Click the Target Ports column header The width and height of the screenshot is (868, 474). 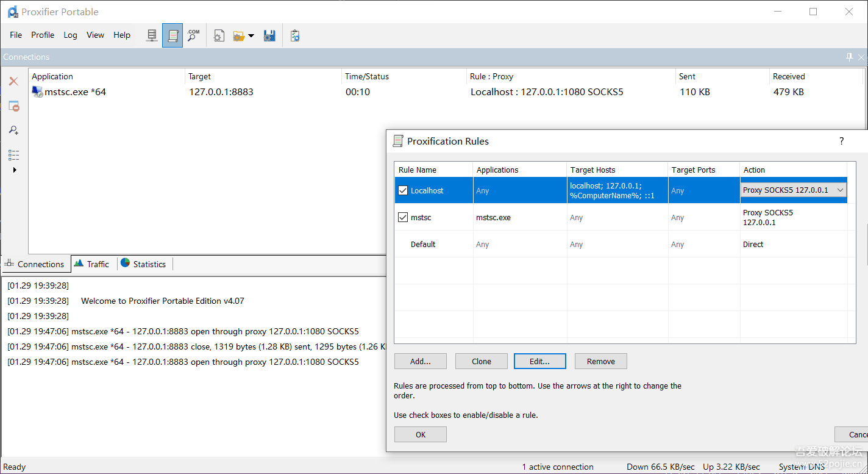tap(704, 170)
